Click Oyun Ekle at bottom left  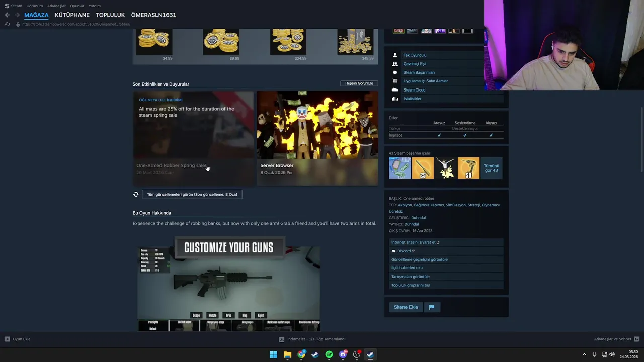18,339
